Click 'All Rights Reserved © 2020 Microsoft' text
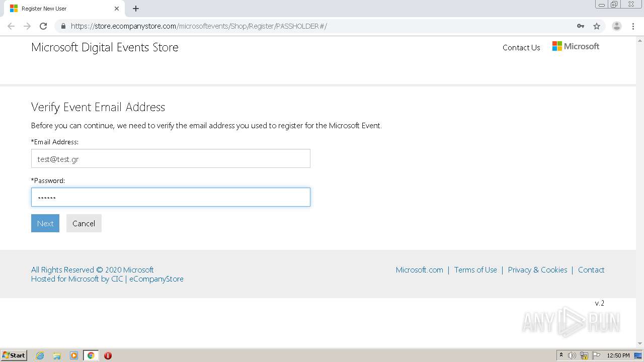The width and height of the screenshot is (644, 362). (x=93, y=269)
